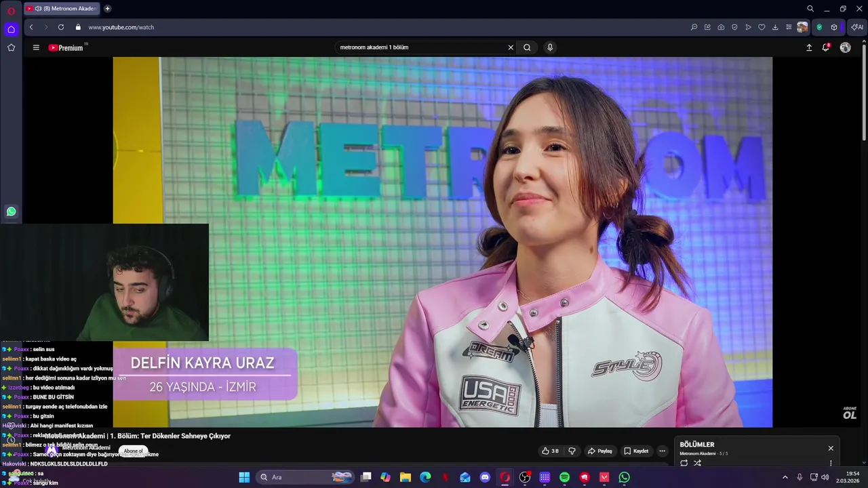Screen dimensions: 868x488
Task: Open Opera AI assistant button
Action: coord(856,27)
